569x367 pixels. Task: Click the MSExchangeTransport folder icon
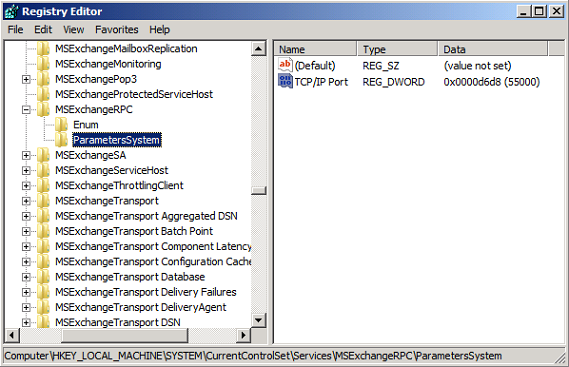click(x=43, y=201)
